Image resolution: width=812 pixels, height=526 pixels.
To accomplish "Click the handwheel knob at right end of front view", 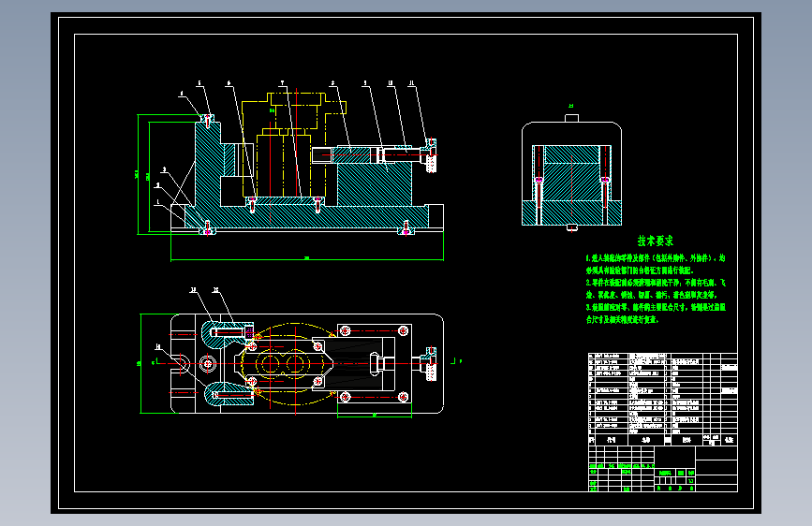I will (431, 154).
